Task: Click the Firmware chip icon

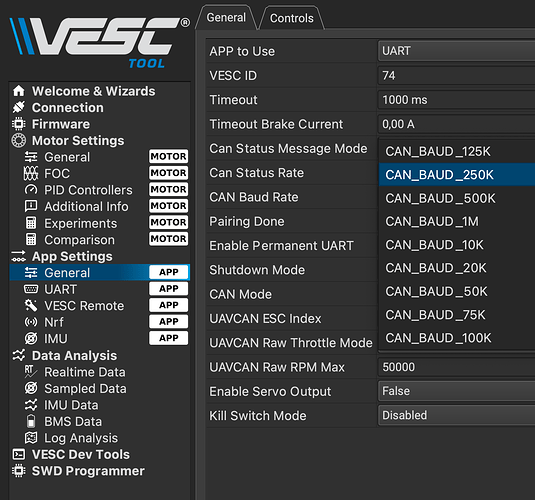Action: 18,124
